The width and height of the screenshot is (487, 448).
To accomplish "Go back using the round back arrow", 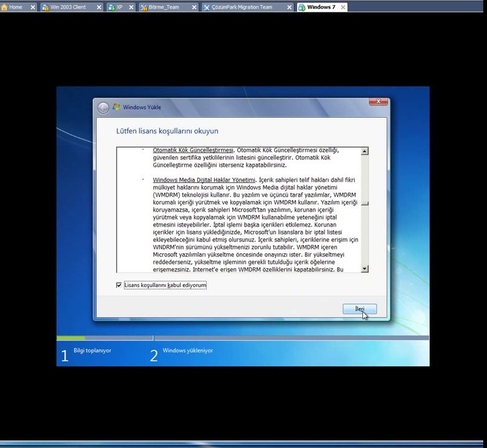I will click(103, 108).
